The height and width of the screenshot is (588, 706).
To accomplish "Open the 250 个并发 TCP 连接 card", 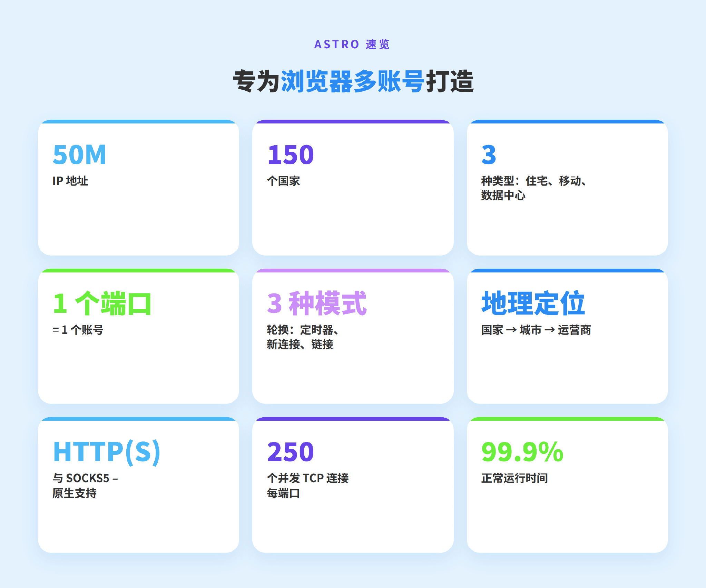I will (353, 485).
